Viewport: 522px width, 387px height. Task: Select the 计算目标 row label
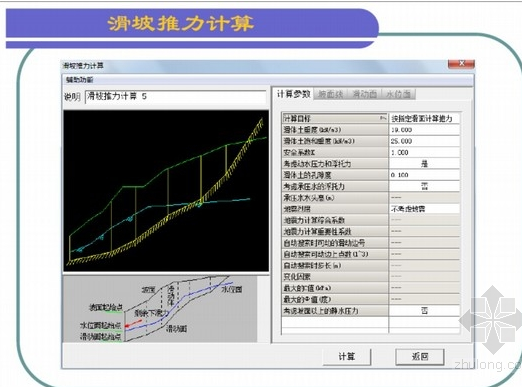[x=335, y=118]
